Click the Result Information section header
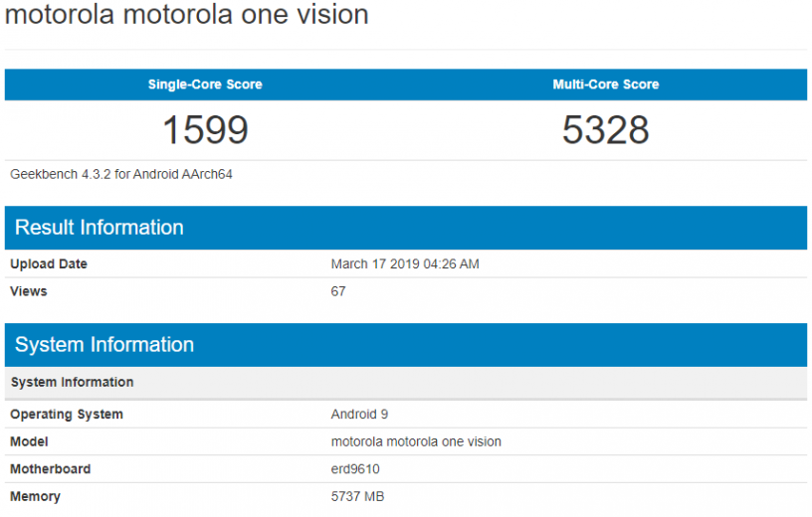Viewport: 812px width, 517px height. (100, 228)
